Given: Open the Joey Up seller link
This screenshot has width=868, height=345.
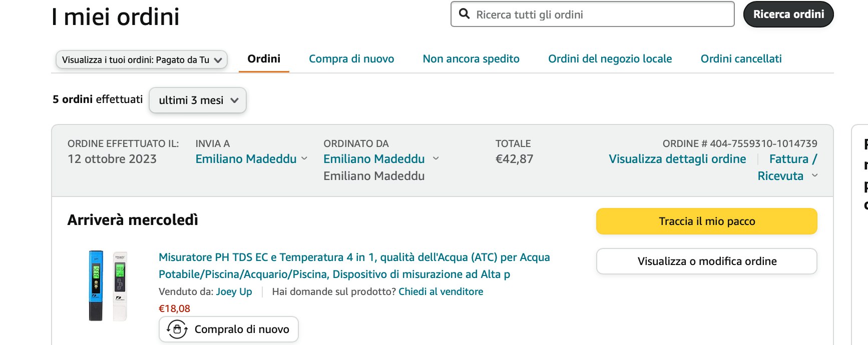Looking at the screenshot, I should click(x=234, y=291).
